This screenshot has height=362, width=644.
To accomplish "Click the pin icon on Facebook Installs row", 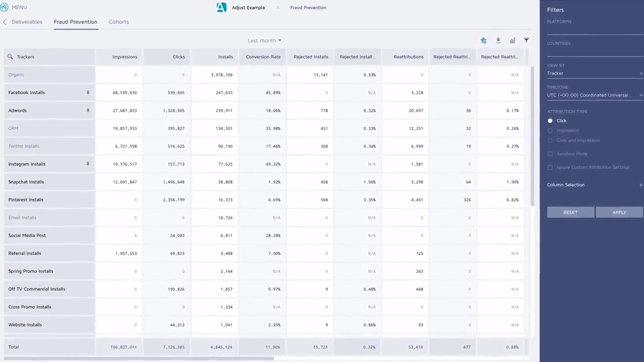I will click(88, 93).
